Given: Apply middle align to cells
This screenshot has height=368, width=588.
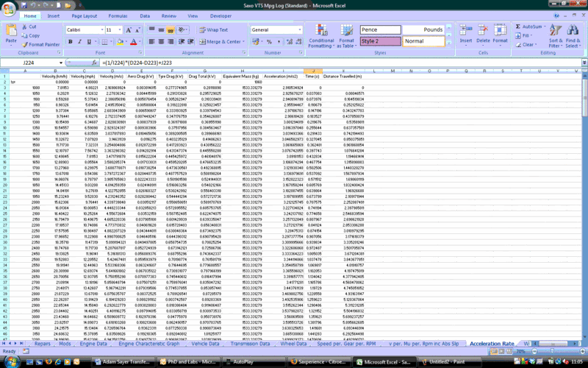Looking at the screenshot, I should (161, 29).
